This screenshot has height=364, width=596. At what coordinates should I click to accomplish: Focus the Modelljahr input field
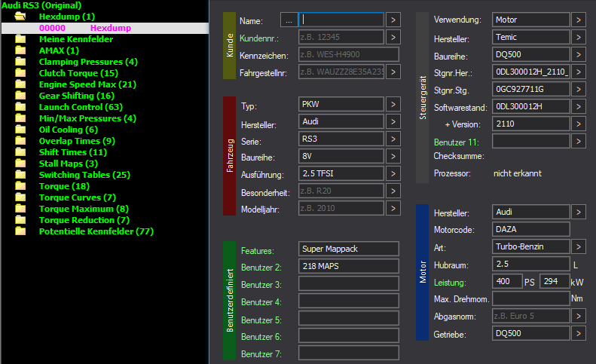tap(341, 209)
